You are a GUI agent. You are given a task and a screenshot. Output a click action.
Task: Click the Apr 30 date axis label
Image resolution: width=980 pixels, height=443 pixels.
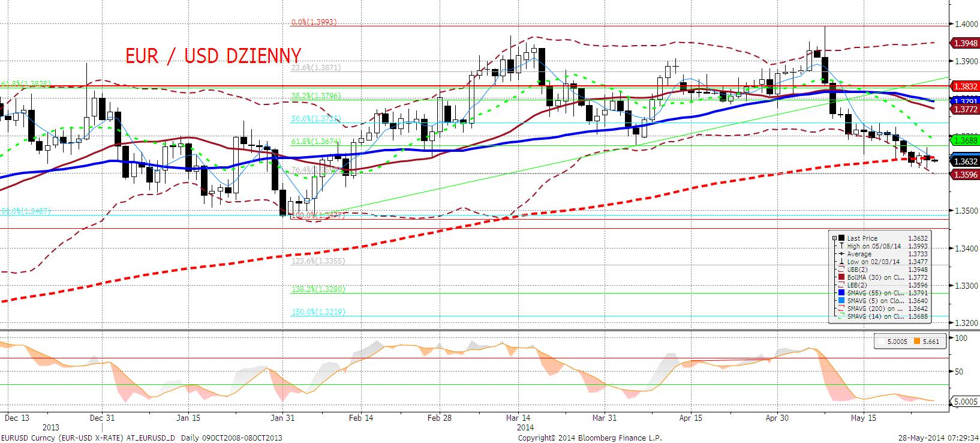pos(777,417)
